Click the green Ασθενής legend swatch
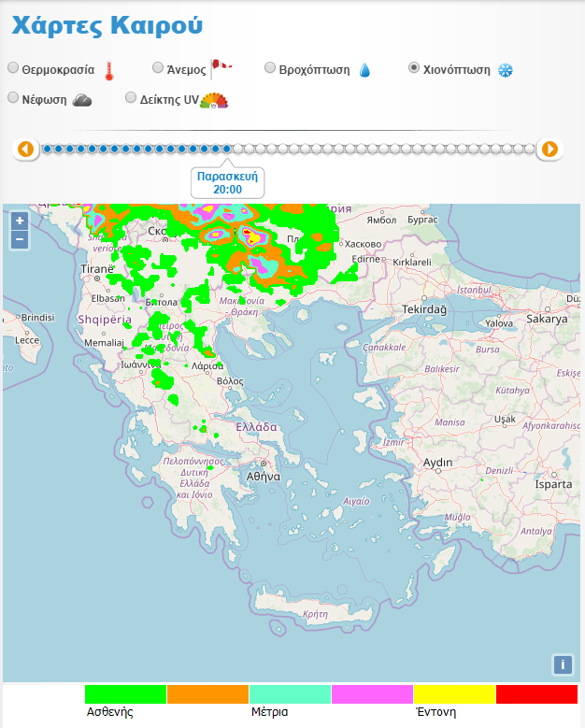Screen dimensions: 585x728 click(126, 694)
